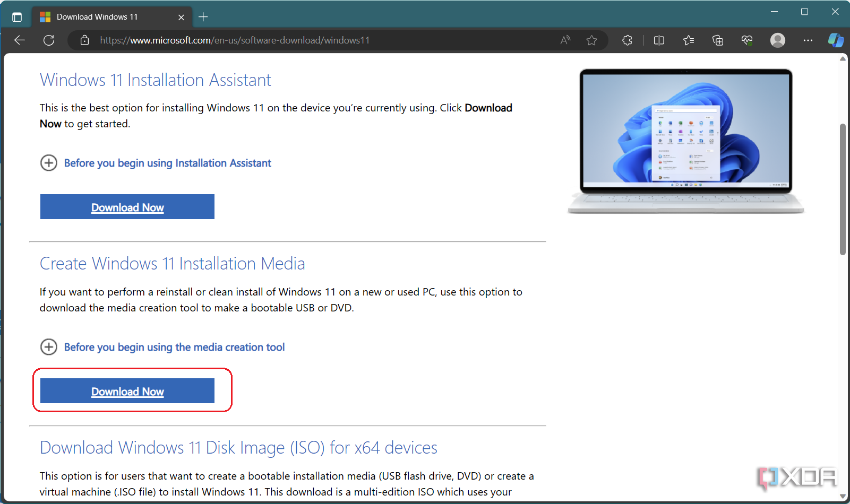Image resolution: width=850 pixels, height=504 pixels.
Task: Refresh the current page
Action: point(49,40)
